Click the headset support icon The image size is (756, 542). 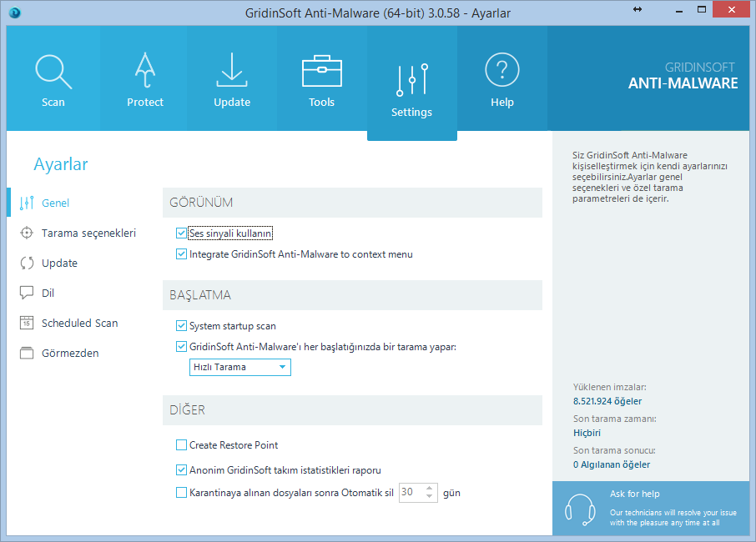point(580,509)
